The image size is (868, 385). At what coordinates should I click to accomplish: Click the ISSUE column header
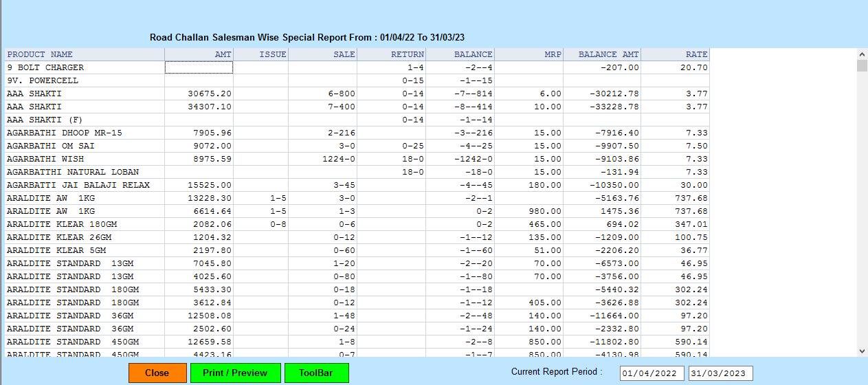(x=261, y=54)
